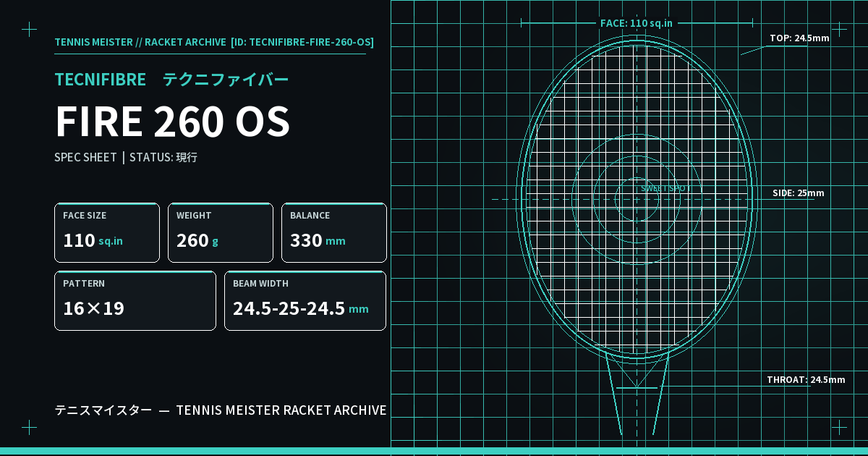Click the SWEETSPOT label in racket diagram

click(x=665, y=188)
